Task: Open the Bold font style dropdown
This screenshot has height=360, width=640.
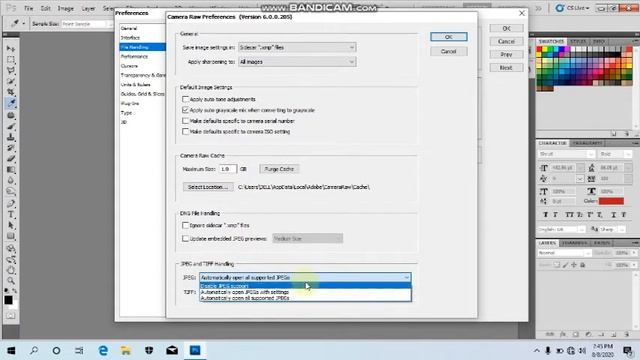Action: point(615,154)
